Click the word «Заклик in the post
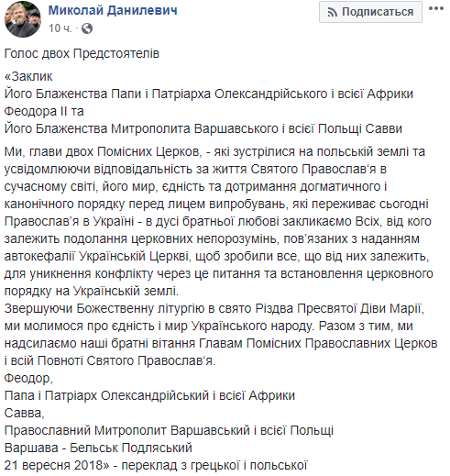This screenshot has height=476, width=450. [x=28, y=76]
